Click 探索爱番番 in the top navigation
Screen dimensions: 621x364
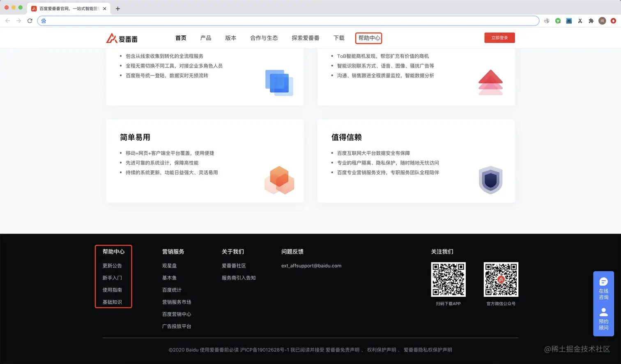point(306,38)
